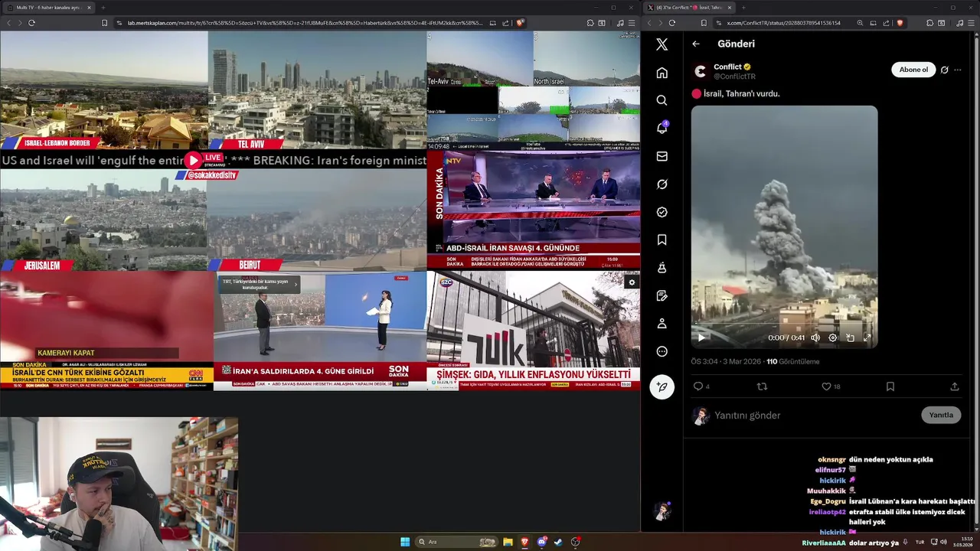Open Brave menu in X window
The height and width of the screenshot is (551, 980).
click(971, 23)
